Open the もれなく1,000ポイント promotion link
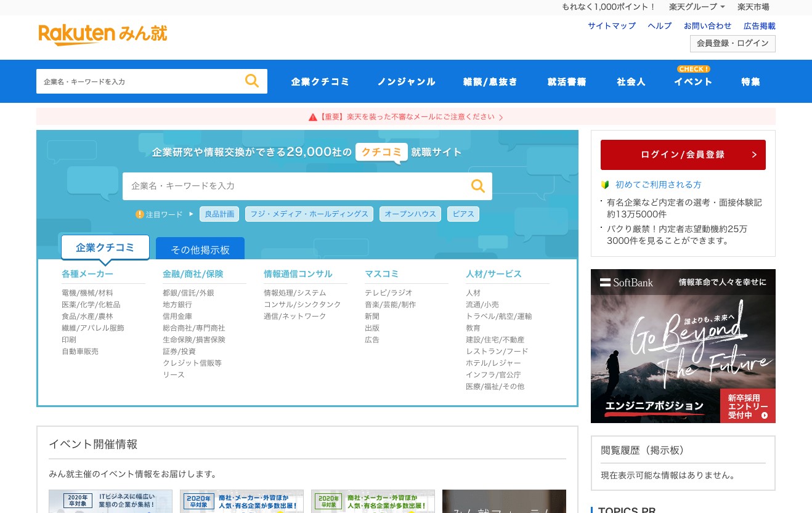This screenshot has width=812, height=513. click(609, 7)
